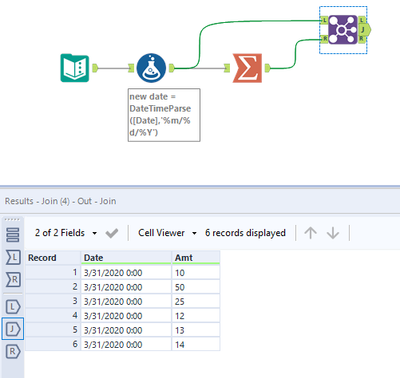Select Amt cell with value 13
The image size is (400, 378).
(196, 330)
